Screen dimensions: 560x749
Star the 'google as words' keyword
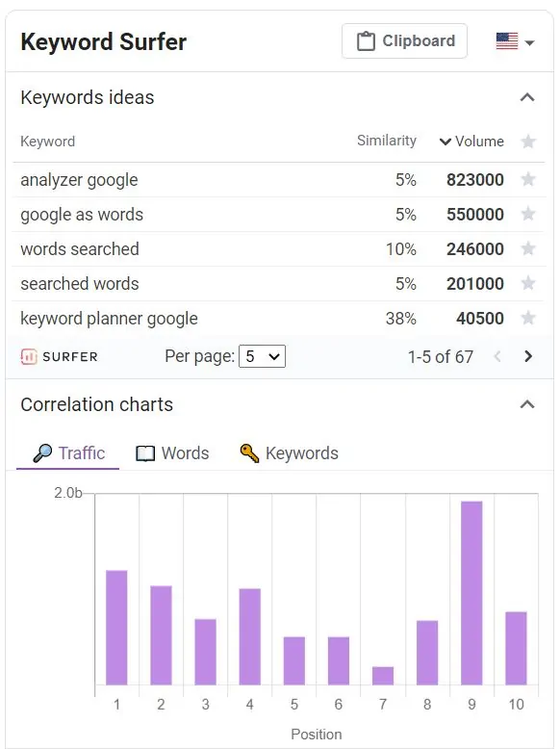coord(528,214)
